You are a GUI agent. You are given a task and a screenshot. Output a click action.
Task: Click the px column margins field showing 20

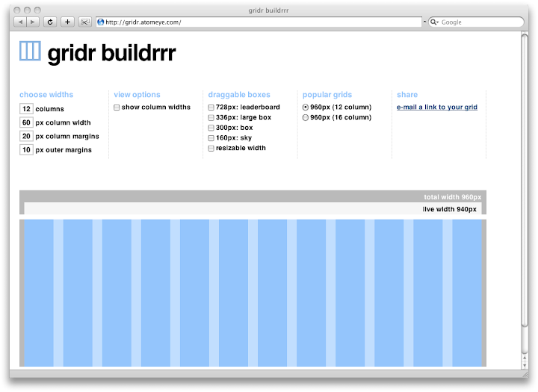click(26, 136)
